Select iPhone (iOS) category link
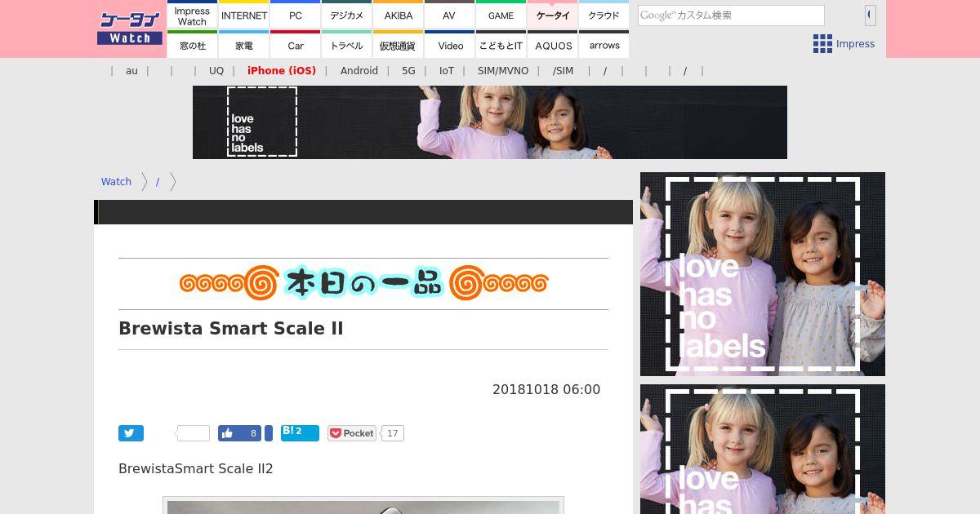 [282, 71]
